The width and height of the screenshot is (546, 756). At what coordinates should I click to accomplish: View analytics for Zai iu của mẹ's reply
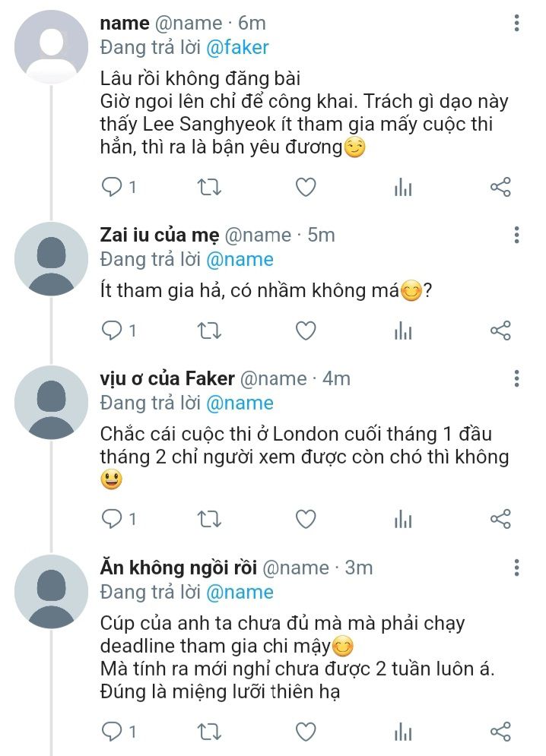402,331
